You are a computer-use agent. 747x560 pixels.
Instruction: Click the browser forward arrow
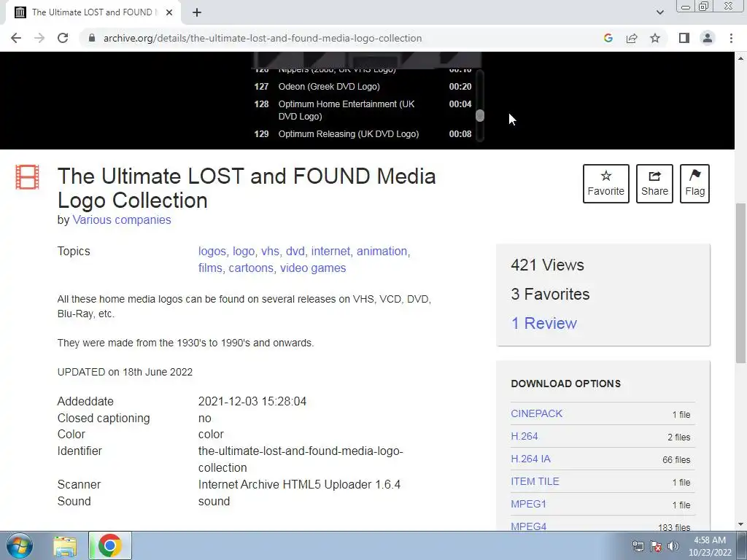tap(39, 38)
